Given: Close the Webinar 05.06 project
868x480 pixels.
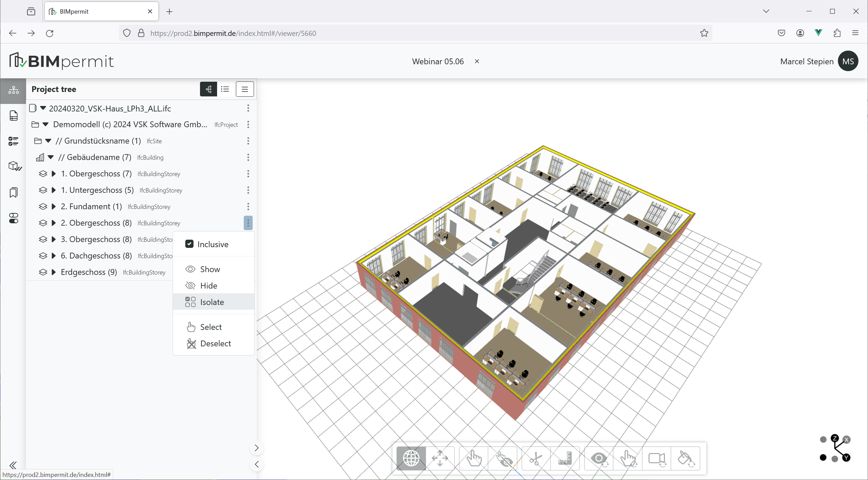Looking at the screenshot, I should point(477,61).
